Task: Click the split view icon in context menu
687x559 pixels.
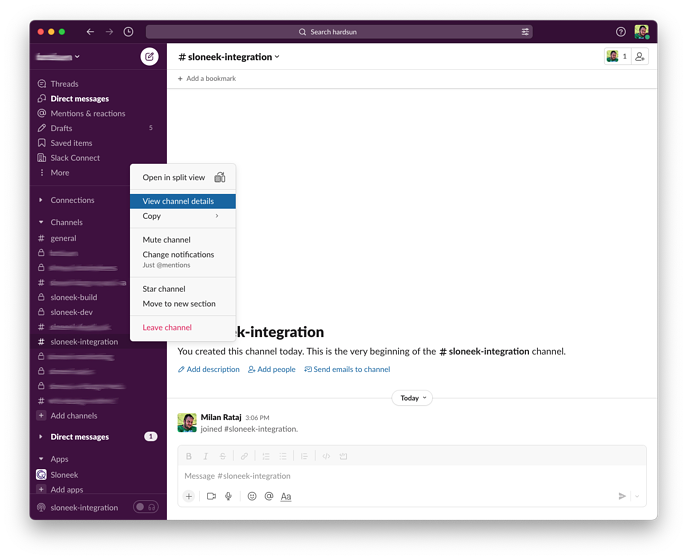Action: (x=220, y=177)
